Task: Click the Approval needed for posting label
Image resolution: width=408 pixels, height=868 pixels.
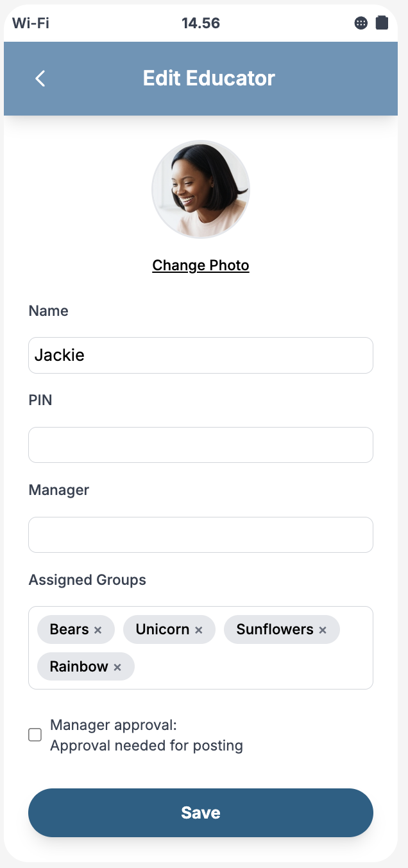Action: (x=146, y=746)
